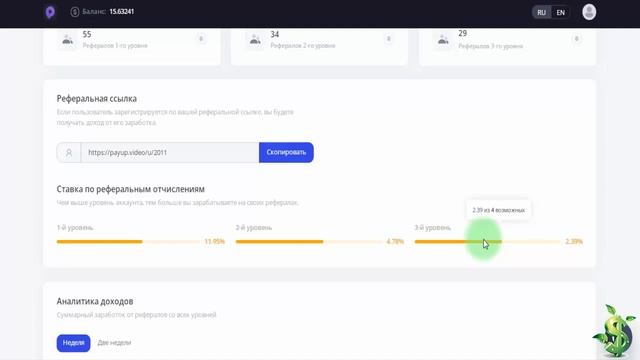The image size is (640, 360).
Task: Click the 29 third-level referrals count
Action: click(x=462, y=33)
